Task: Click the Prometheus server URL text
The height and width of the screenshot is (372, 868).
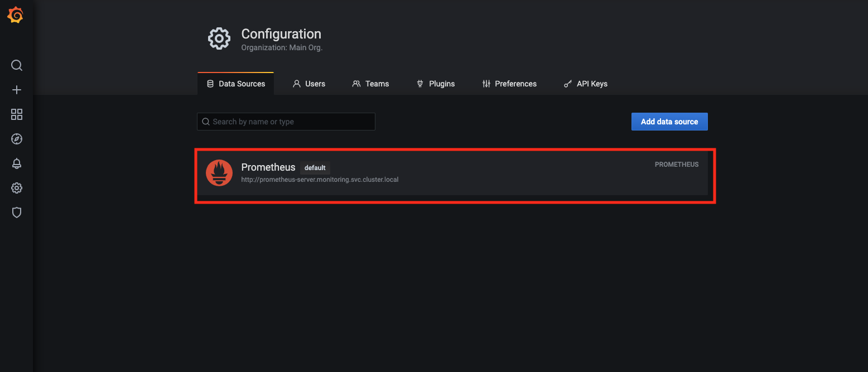Action: point(320,180)
